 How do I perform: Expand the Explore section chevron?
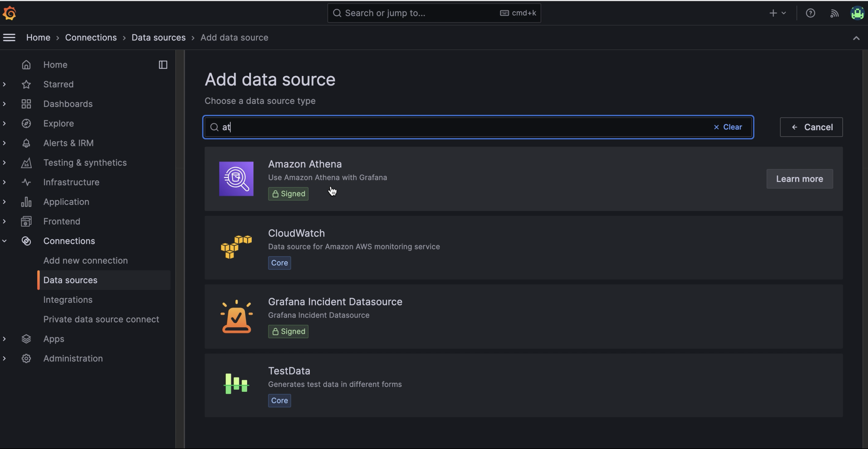pyautogui.click(x=4, y=123)
